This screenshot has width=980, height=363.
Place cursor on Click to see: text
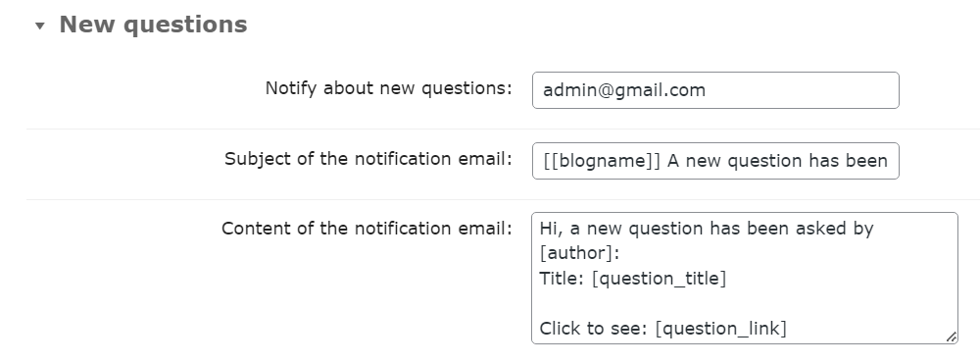594,329
